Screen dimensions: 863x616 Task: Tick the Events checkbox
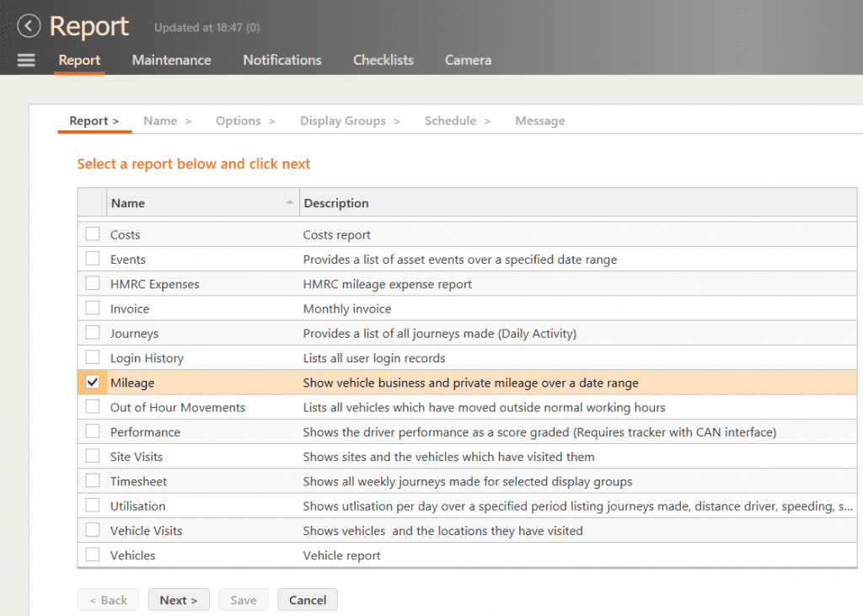click(x=93, y=259)
